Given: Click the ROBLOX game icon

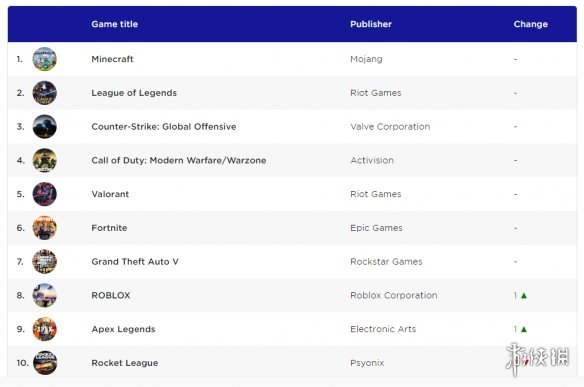Looking at the screenshot, I should [44, 295].
